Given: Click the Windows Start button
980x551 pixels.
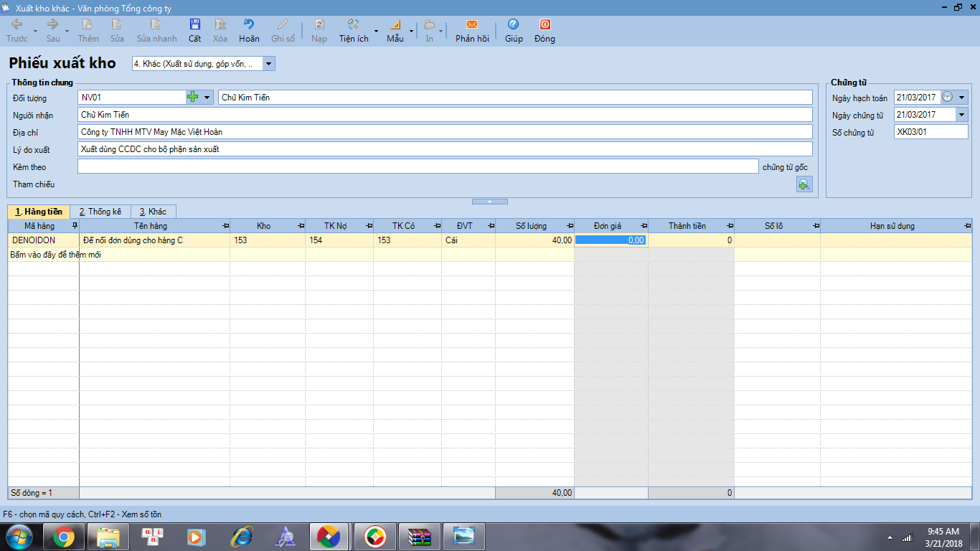Looking at the screenshot, I should (x=19, y=536).
